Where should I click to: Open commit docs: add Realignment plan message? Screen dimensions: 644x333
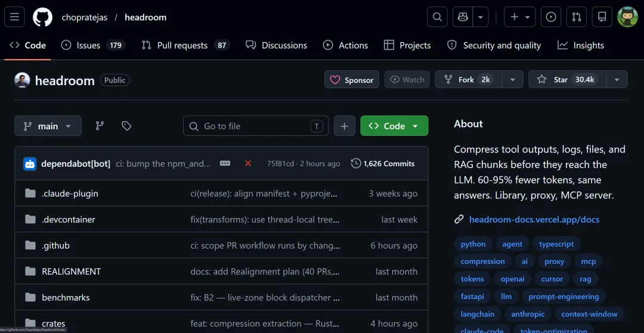tap(265, 272)
